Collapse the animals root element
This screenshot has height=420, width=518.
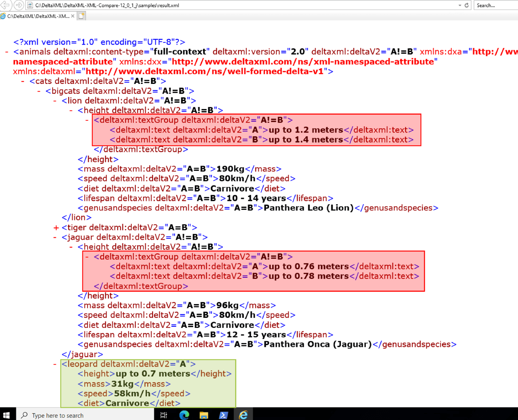(x=7, y=52)
